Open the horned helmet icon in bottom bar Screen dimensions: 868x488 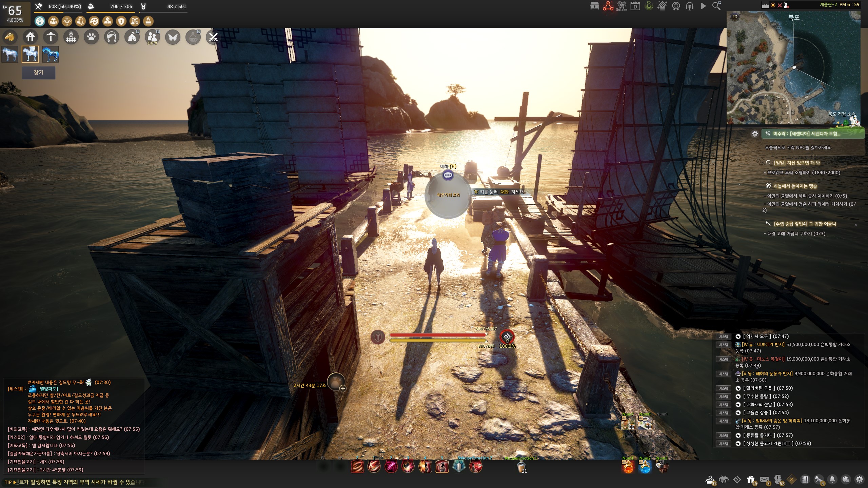point(724,480)
